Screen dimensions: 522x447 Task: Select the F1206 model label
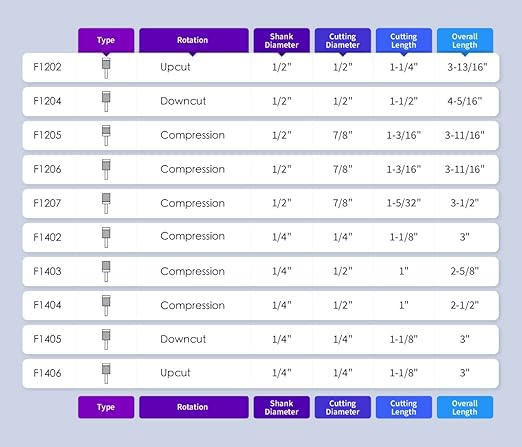pos(47,169)
